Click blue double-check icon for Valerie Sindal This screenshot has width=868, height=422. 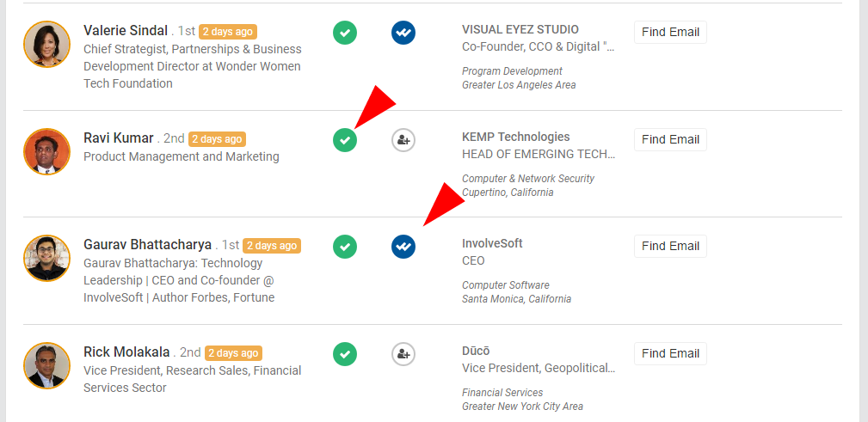point(403,33)
